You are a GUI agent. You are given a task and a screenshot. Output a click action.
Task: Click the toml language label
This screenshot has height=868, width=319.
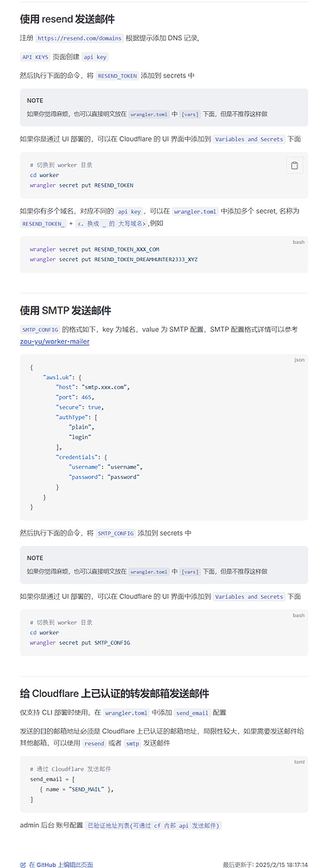pyautogui.click(x=299, y=762)
